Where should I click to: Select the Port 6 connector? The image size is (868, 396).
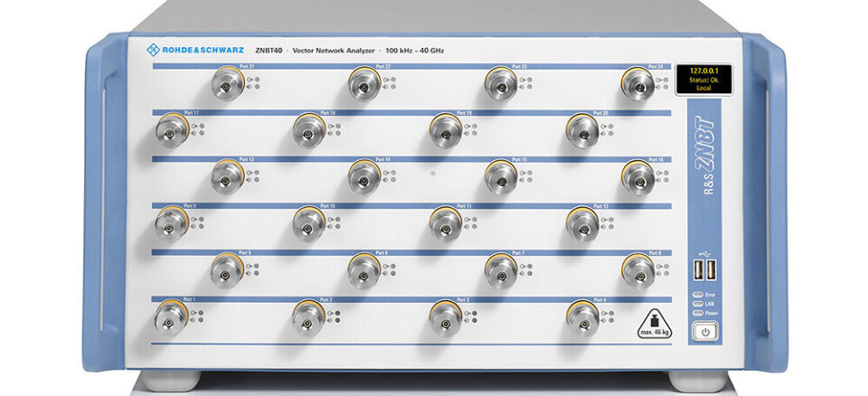point(363,271)
